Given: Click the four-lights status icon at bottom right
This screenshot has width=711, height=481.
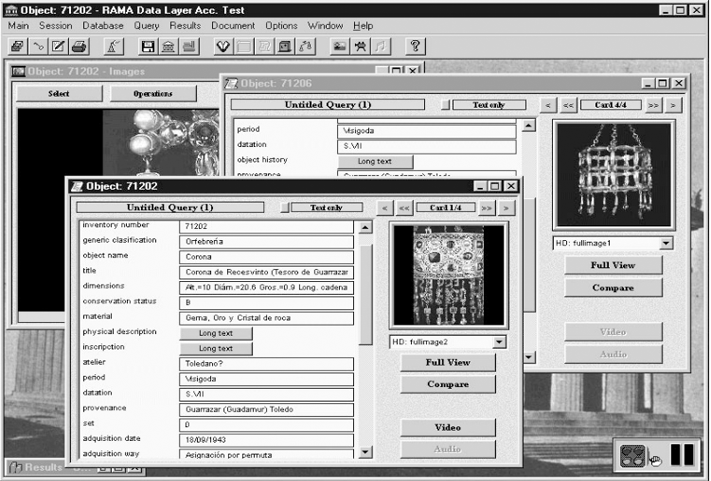Looking at the screenshot, I should [x=633, y=455].
